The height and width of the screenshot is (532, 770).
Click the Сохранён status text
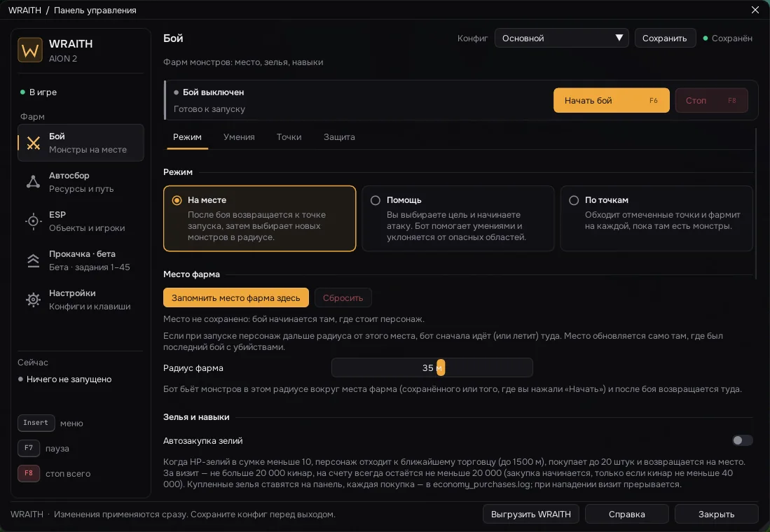click(731, 38)
